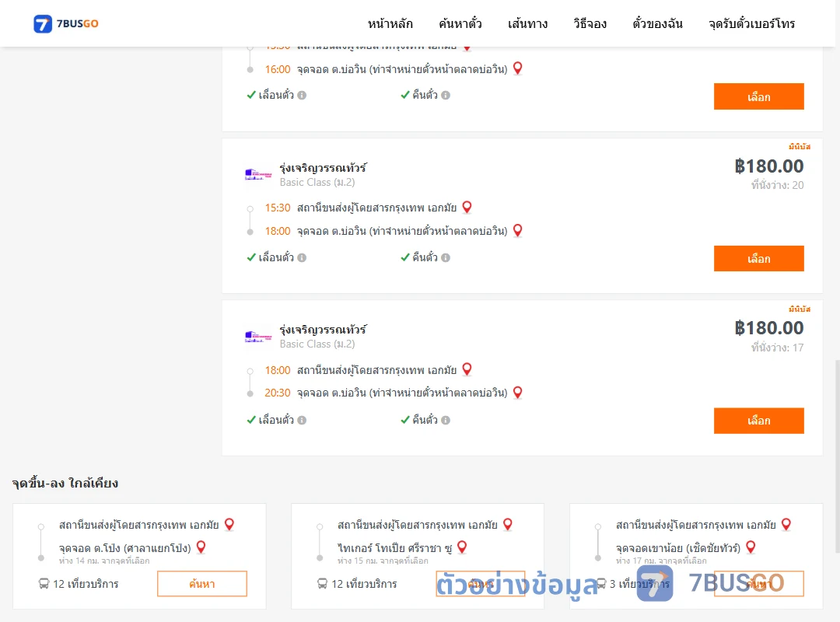The height and width of the screenshot is (622, 840).
Task: Click map pin beside 15:30 สถานีขนส่ง เอกมัย
Action: [x=467, y=207]
